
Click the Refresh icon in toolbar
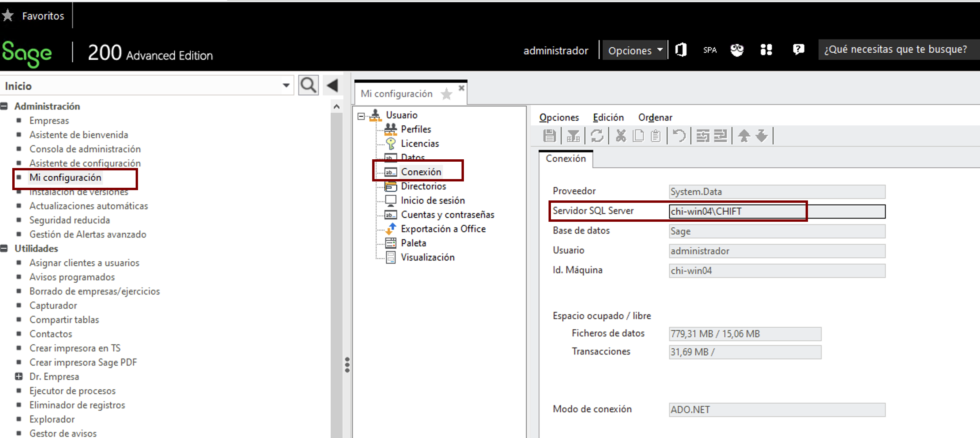click(597, 136)
